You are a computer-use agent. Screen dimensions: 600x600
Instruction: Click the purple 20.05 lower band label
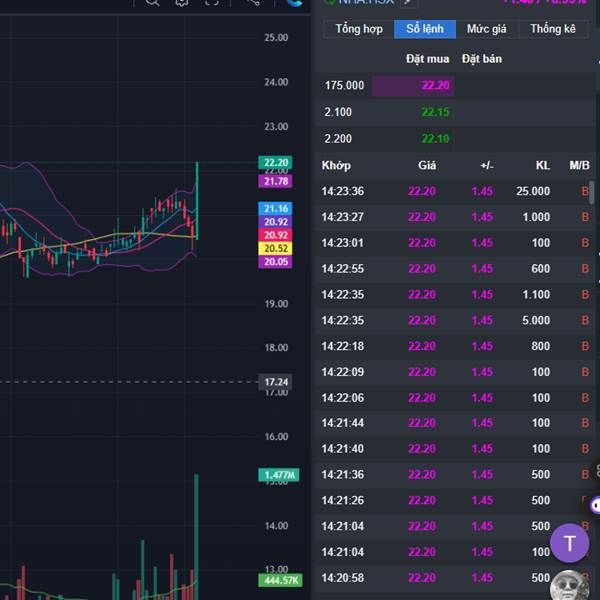(x=276, y=262)
